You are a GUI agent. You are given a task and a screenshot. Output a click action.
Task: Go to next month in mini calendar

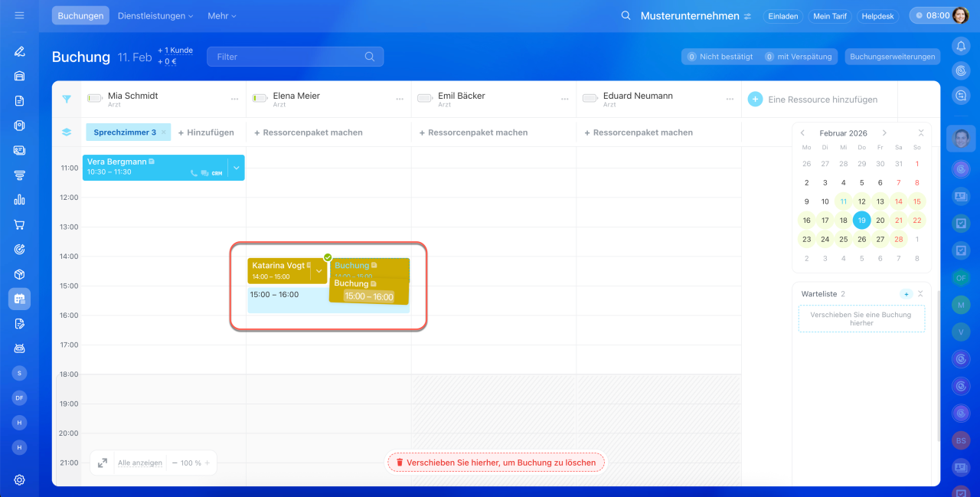[884, 132]
